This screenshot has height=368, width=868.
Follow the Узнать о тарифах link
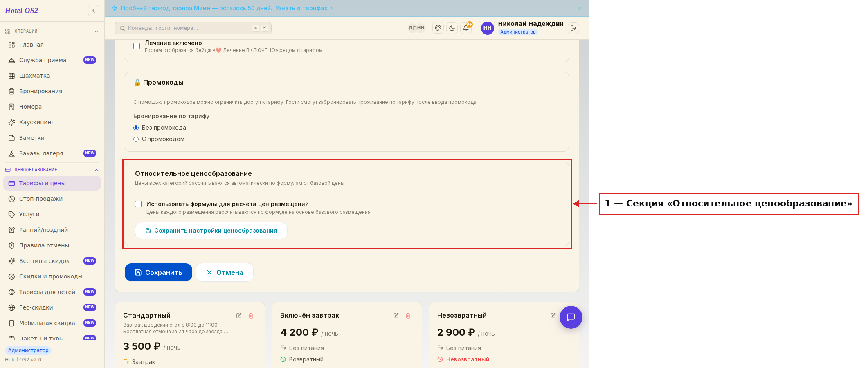[x=301, y=8]
